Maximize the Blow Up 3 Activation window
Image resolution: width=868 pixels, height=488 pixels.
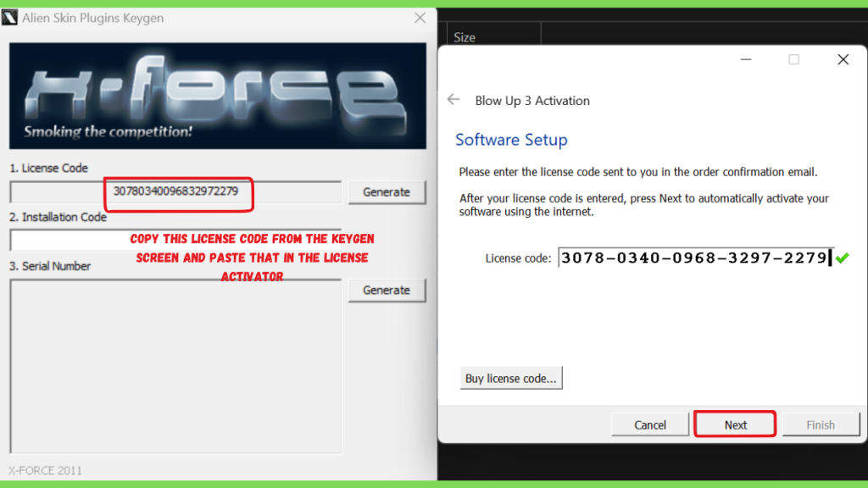pos(793,59)
